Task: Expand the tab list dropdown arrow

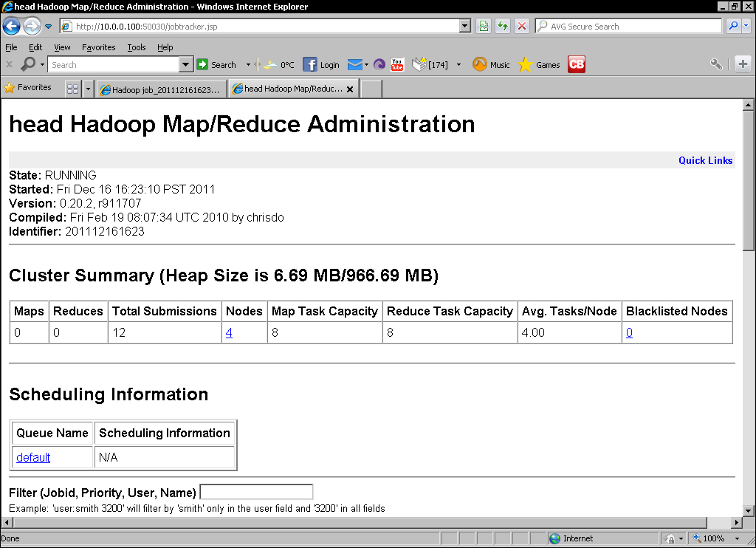Action: coord(88,89)
